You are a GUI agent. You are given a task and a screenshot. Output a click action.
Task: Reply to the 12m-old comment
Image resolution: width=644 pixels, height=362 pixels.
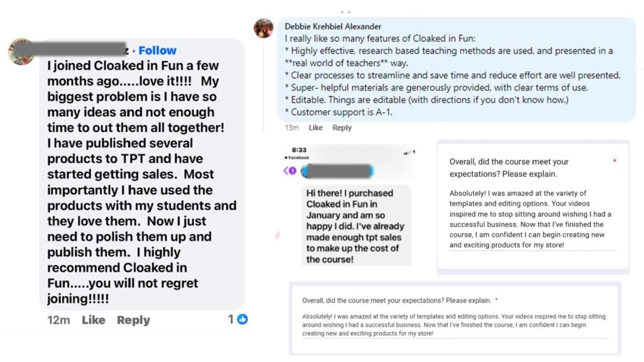[x=133, y=320]
